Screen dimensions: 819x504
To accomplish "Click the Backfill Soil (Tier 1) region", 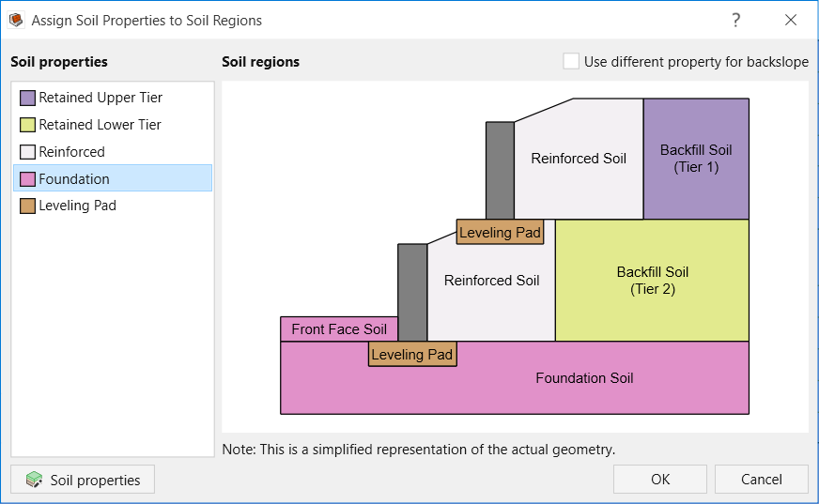I will click(x=696, y=159).
